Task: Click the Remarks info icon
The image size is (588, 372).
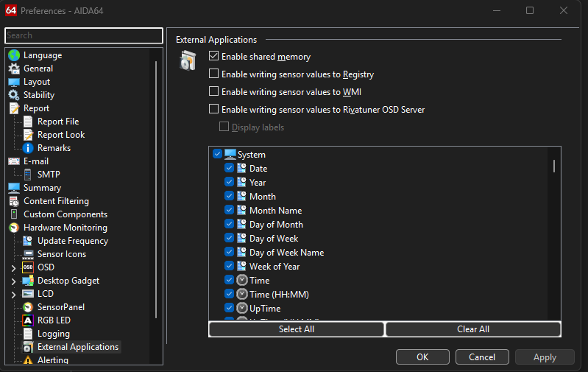Action: click(x=28, y=148)
